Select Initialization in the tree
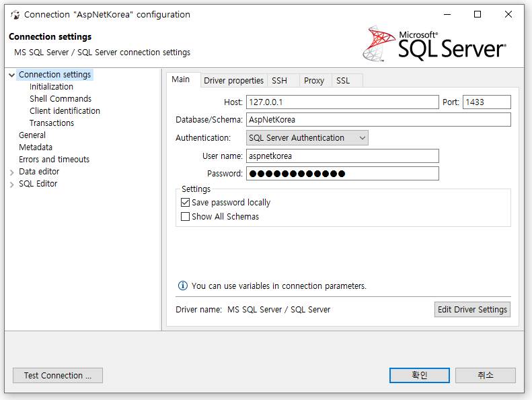This screenshot has width=532, height=400. pos(51,87)
